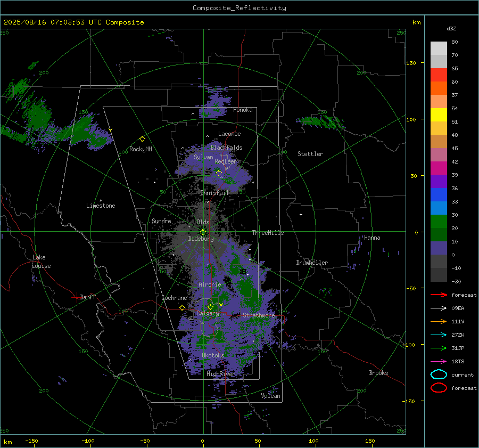Click the asterisk marker above Limestone
This screenshot has height=448, width=479.
pyautogui.click(x=101, y=201)
